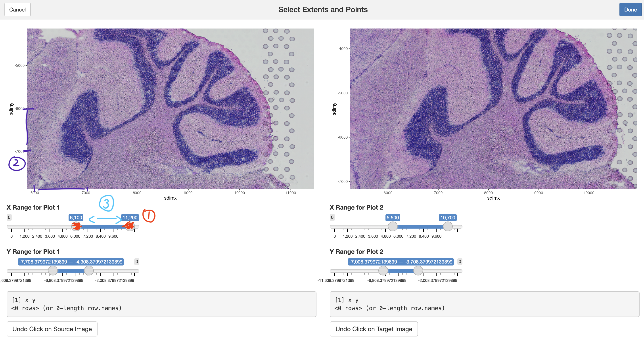Click the Cancel button

(17, 10)
